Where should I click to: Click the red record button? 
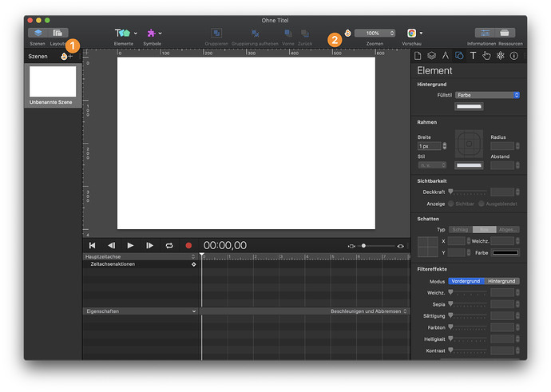coord(188,246)
